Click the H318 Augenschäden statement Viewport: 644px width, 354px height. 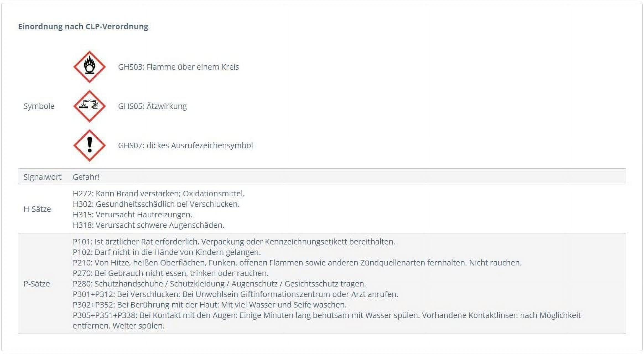pos(148,225)
